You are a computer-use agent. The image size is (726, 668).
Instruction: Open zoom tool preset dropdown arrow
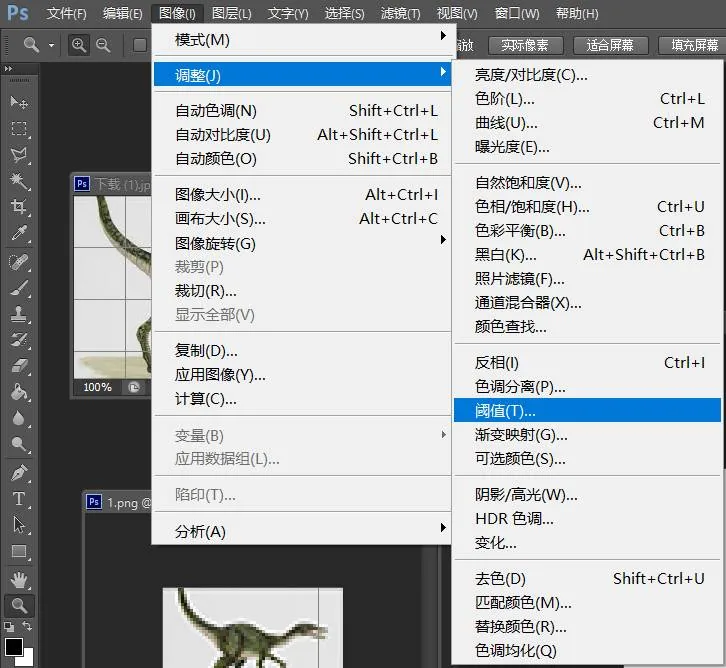[51, 45]
